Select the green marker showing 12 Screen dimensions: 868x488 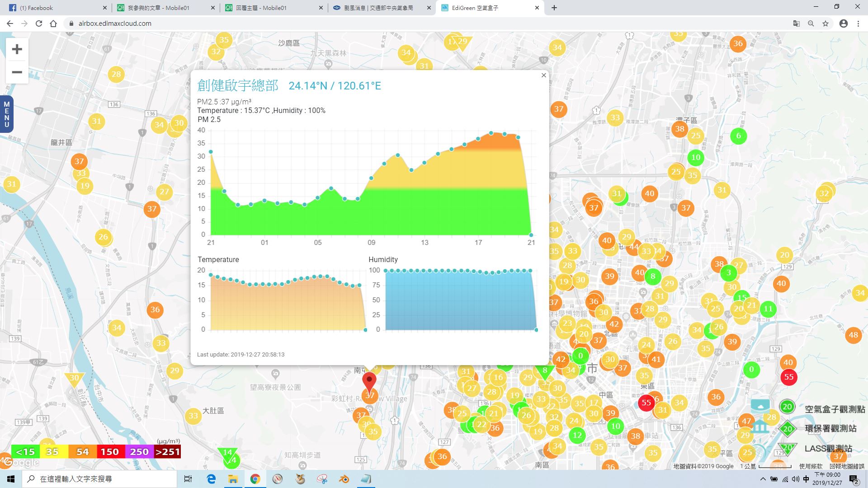coord(577,436)
